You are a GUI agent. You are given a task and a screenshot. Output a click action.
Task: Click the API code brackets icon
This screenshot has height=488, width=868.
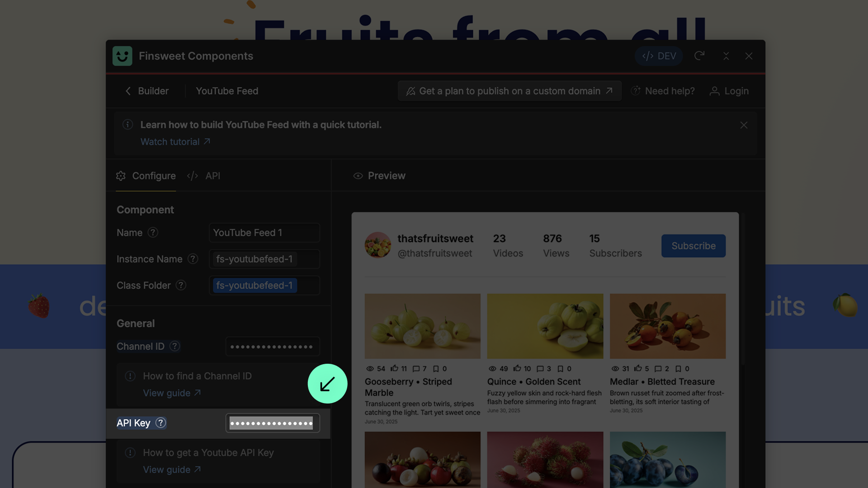193,176
